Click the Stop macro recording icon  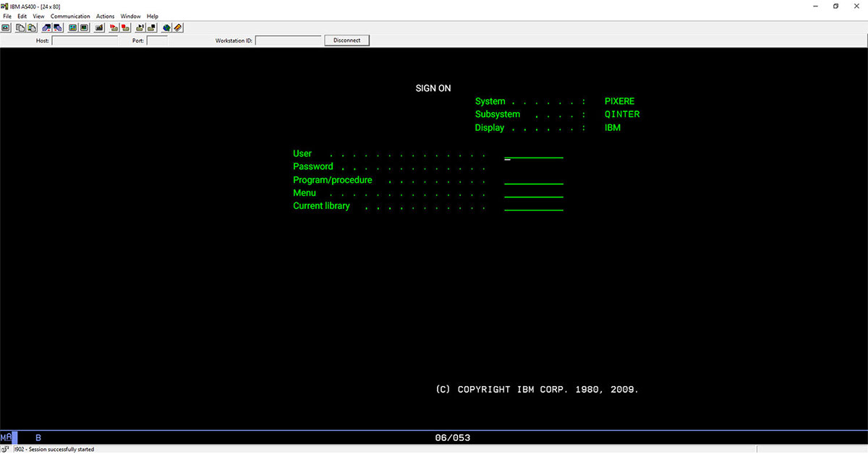tap(125, 27)
